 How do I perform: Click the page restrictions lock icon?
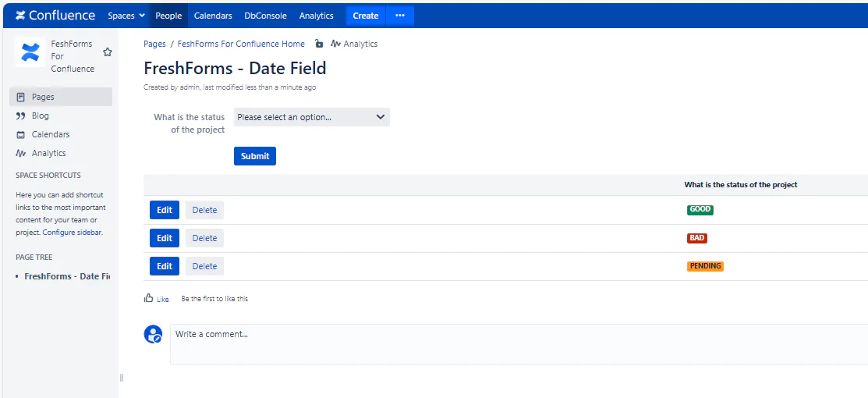coord(319,44)
